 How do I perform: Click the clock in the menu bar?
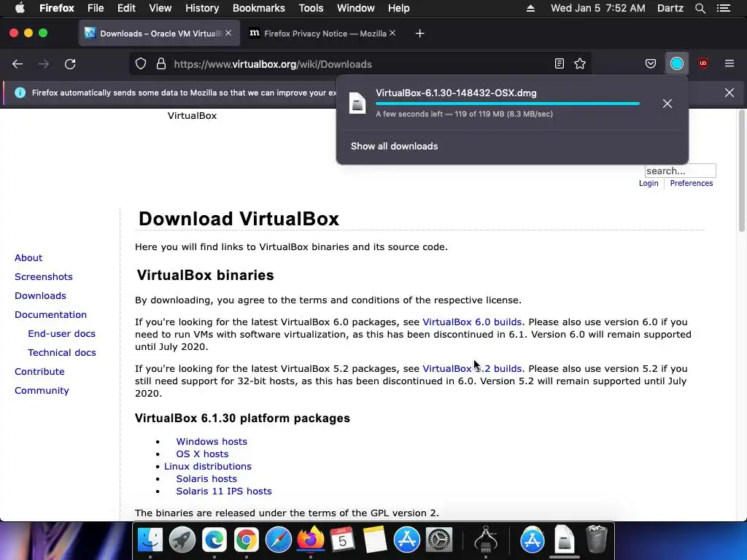click(x=598, y=8)
